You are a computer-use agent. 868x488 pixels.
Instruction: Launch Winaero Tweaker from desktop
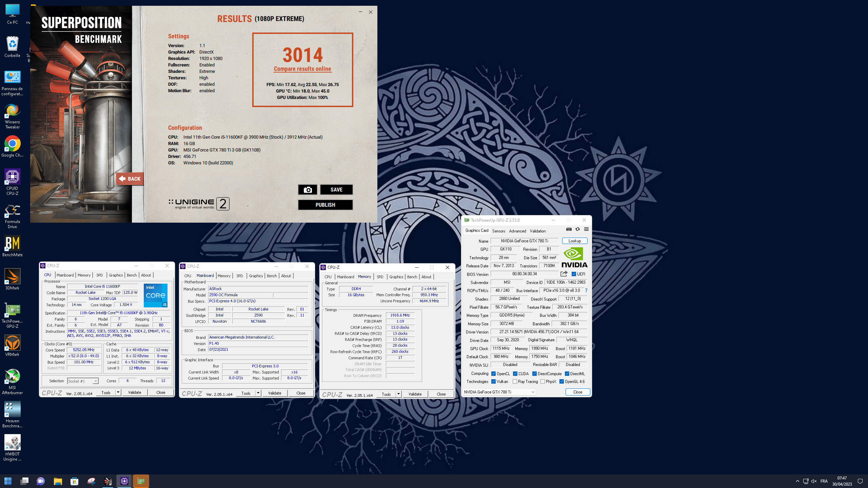12,116
